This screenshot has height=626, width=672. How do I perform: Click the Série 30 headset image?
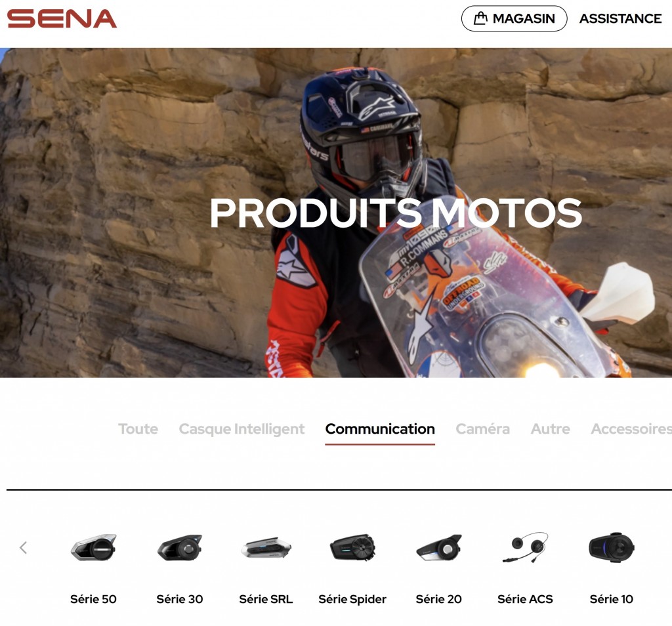tap(180, 547)
